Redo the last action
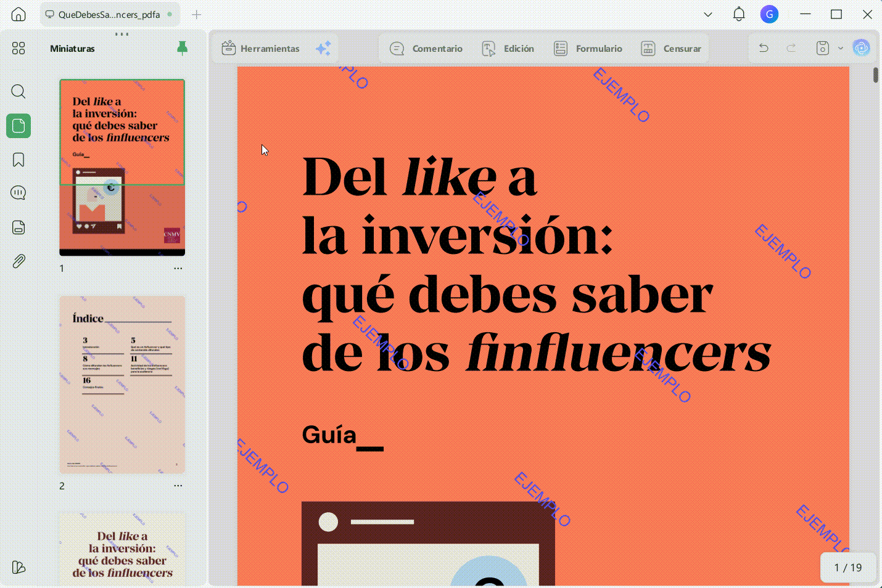This screenshot has width=882, height=588. 791,48
